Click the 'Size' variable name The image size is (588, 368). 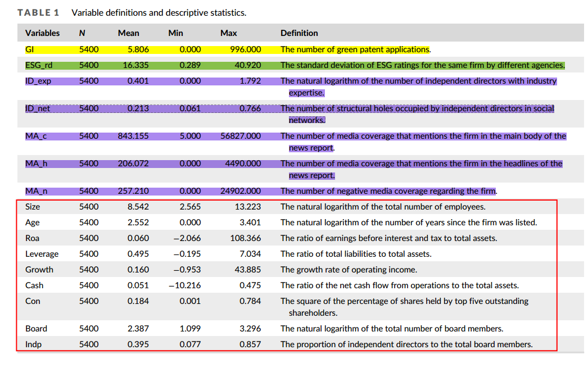click(x=33, y=207)
